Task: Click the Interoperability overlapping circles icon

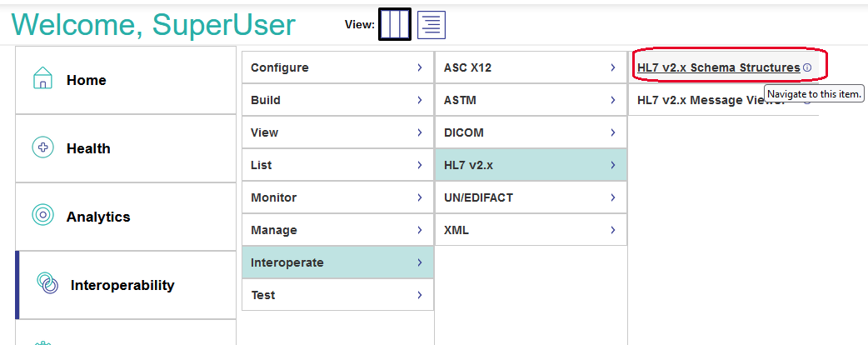Action: click(47, 284)
